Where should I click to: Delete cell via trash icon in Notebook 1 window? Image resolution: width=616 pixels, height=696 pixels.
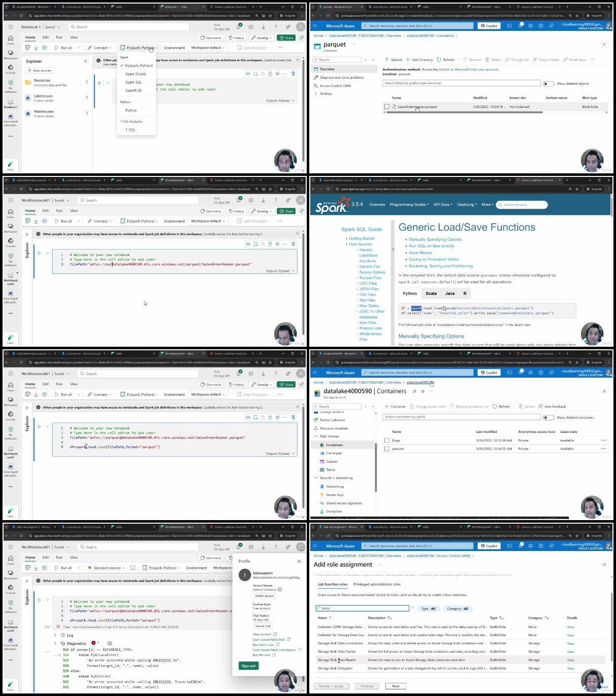(x=293, y=74)
